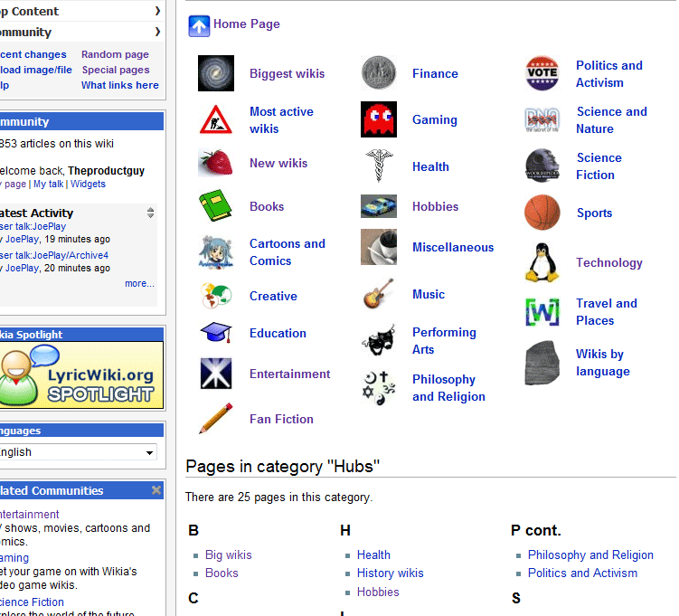This screenshot has width=679, height=616.
Task: Click the blue up arrow Home Page icon
Action: (x=199, y=25)
